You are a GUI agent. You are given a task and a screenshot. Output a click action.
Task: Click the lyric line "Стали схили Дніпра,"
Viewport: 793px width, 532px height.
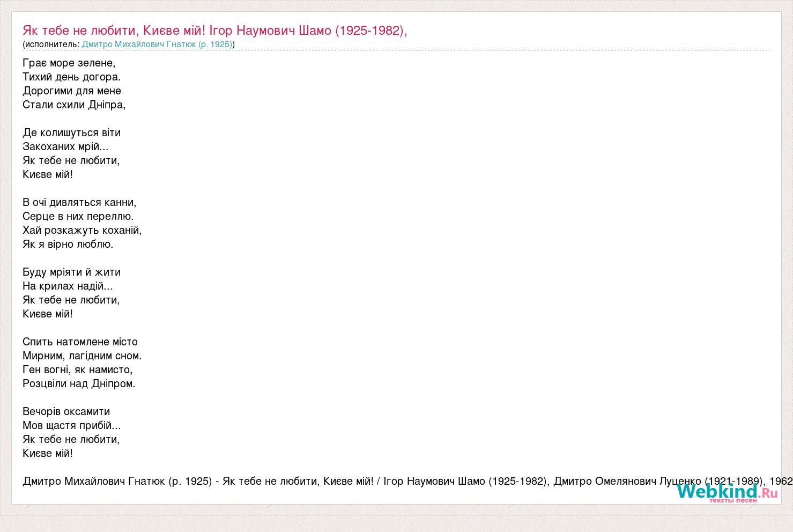(x=74, y=105)
